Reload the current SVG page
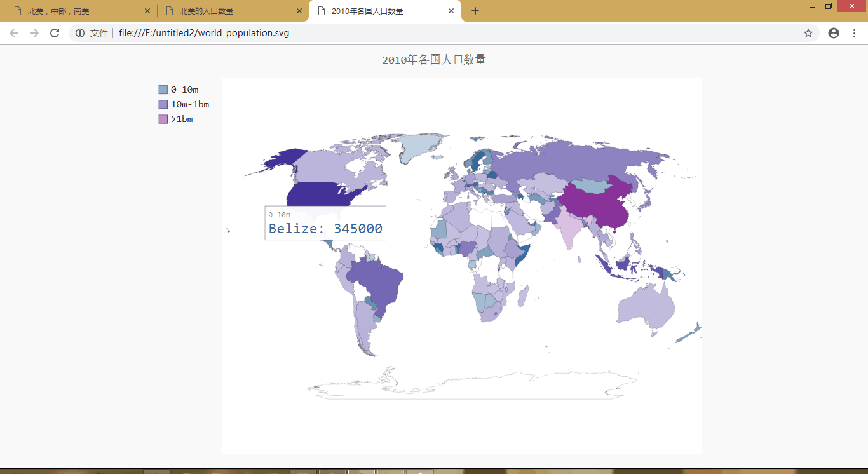 tap(54, 33)
